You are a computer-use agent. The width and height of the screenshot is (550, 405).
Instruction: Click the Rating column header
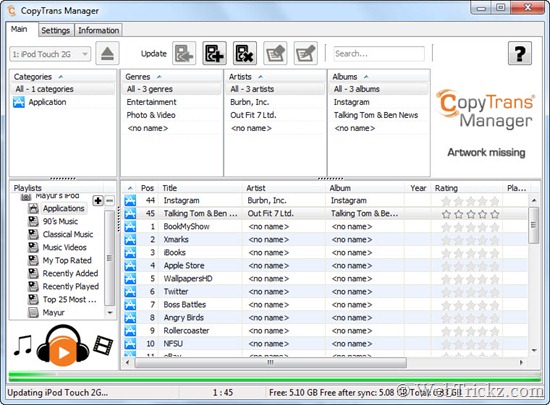click(467, 188)
